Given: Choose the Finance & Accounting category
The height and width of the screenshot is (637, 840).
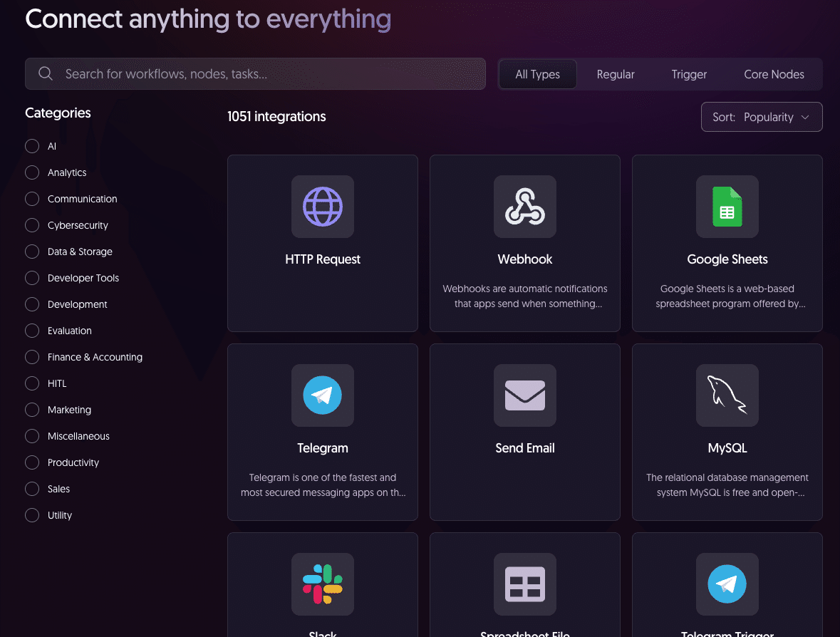Looking at the screenshot, I should 32,357.
